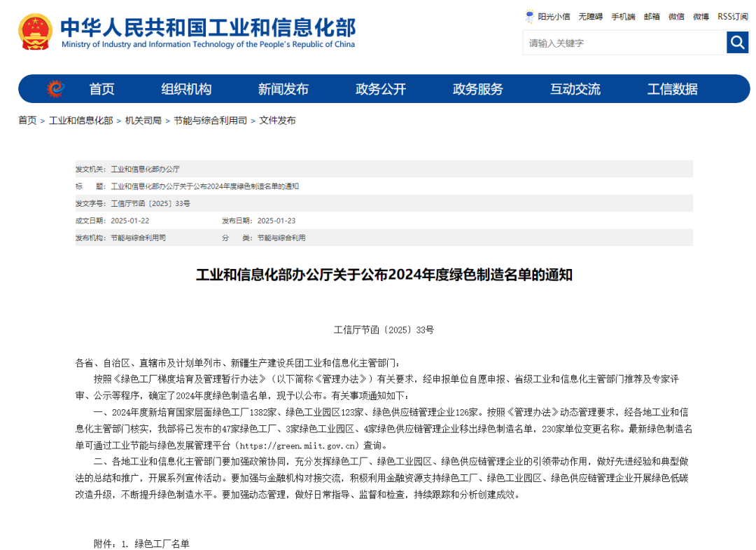Open the 新闻发布 menu item
The height and width of the screenshot is (550, 756).
(x=283, y=88)
